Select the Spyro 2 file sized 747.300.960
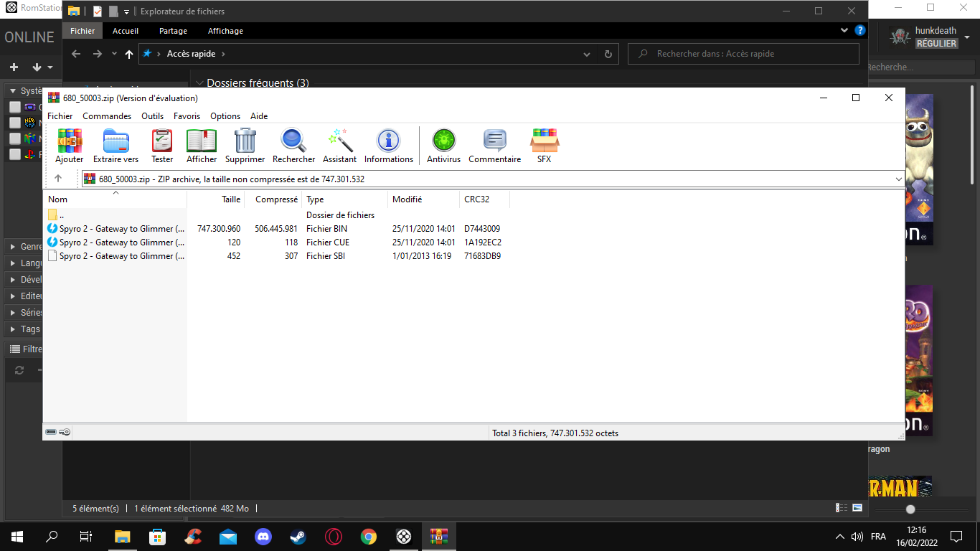Viewport: 980px width, 551px height. click(278, 229)
